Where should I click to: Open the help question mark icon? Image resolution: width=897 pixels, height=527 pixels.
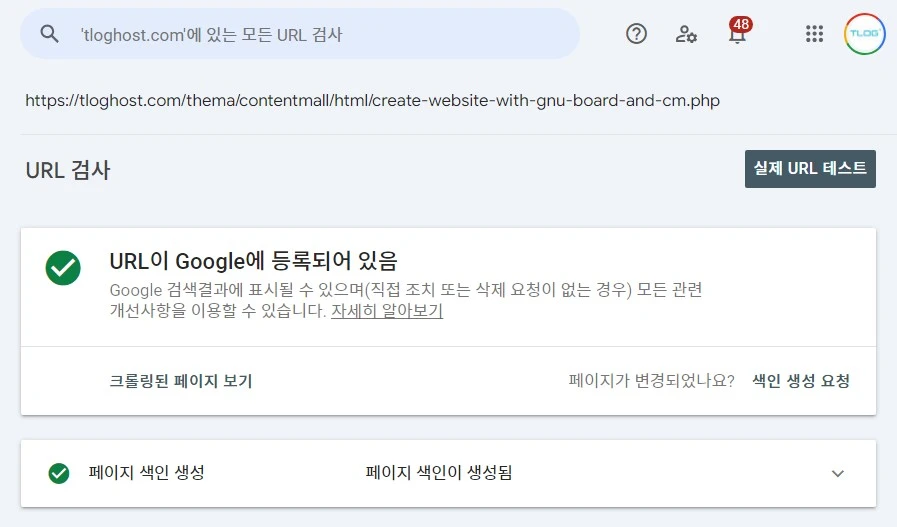point(636,34)
